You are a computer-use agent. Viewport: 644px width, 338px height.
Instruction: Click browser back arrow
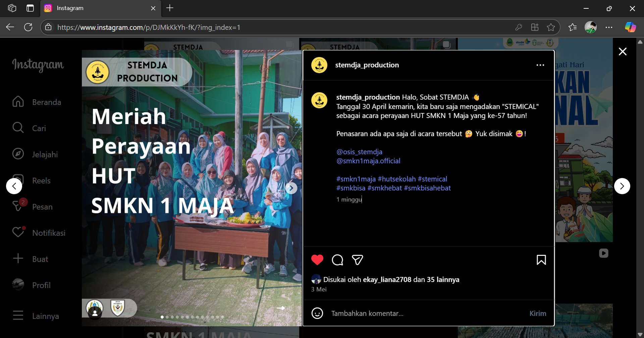pos(10,27)
